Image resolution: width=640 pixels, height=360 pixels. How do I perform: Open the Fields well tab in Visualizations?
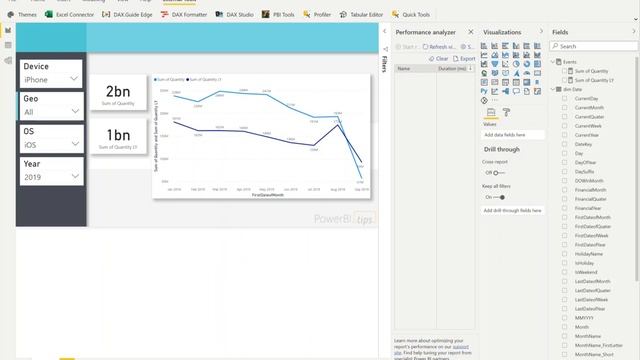point(491,112)
